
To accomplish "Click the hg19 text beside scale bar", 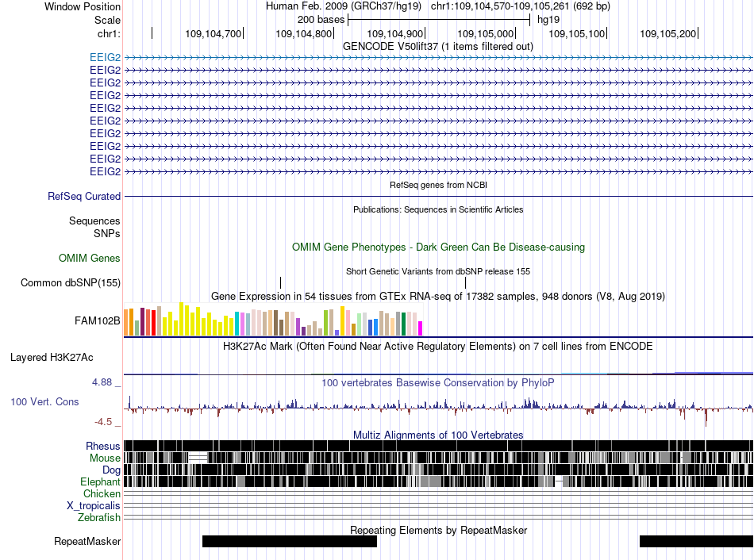I will (548, 20).
